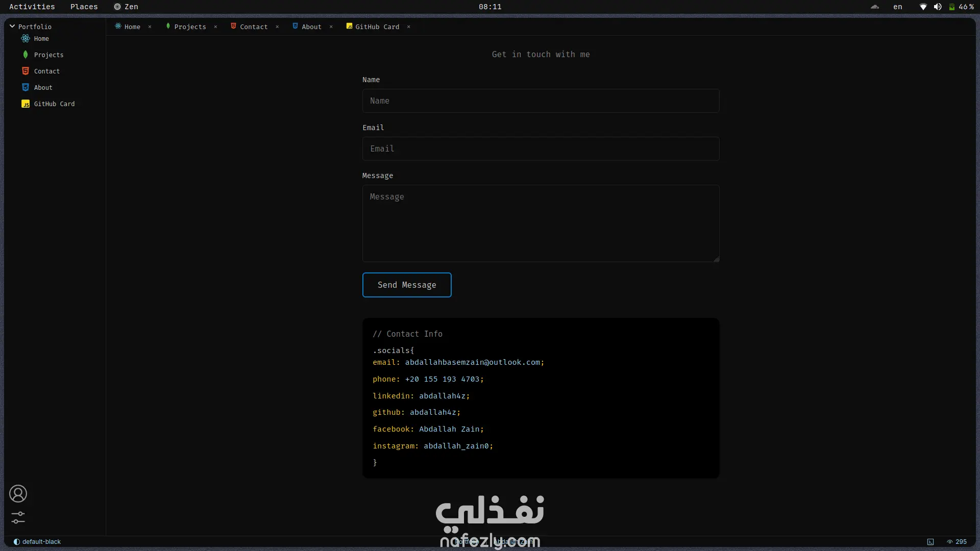Open the Contact file in sidebar
This screenshot has width=980, height=551.
point(46,71)
